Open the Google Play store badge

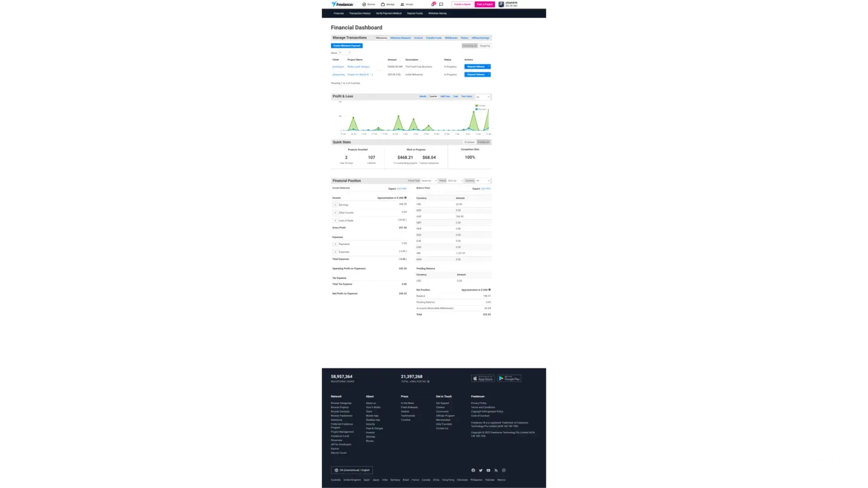point(509,379)
